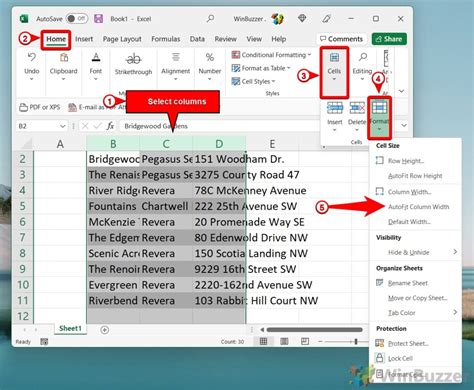Expand the Alignment group

(x=176, y=79)
